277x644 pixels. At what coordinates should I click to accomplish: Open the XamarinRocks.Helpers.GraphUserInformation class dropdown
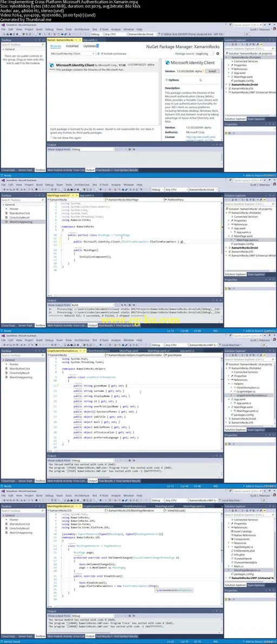[134, 355]
